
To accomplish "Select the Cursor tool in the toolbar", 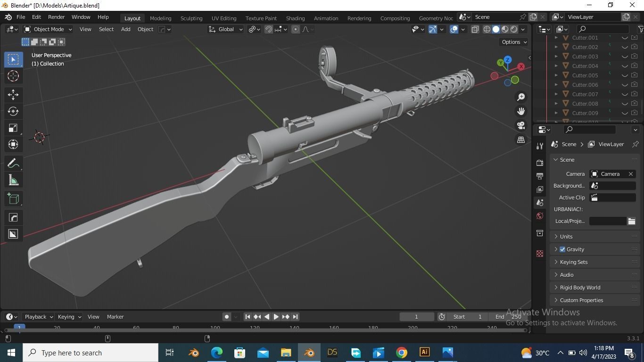I will (13, 76).
